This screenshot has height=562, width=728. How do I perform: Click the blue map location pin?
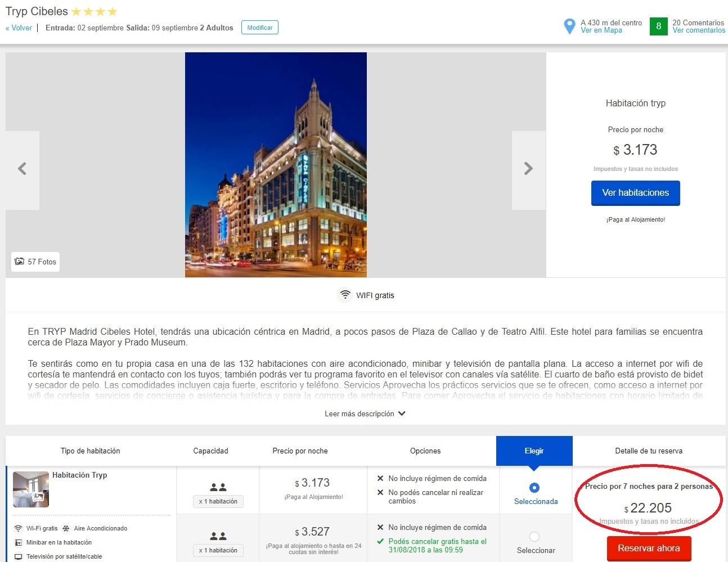tap(569, 26)
